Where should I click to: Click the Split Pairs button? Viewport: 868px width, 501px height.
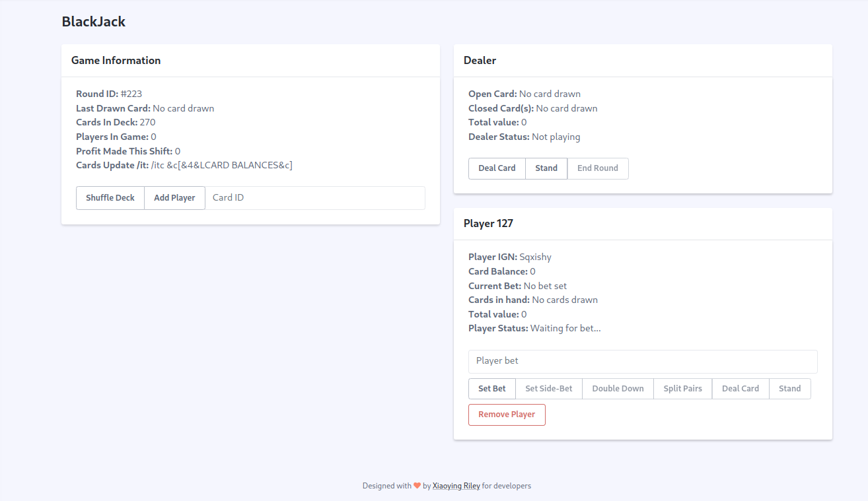[x=682, y=389]
